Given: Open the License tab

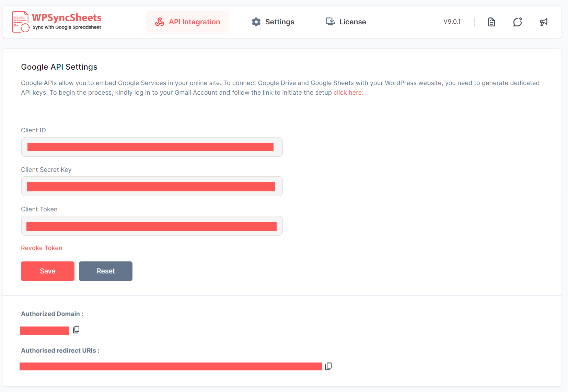Looking at the screenshot, I should [x=346, y=22].
